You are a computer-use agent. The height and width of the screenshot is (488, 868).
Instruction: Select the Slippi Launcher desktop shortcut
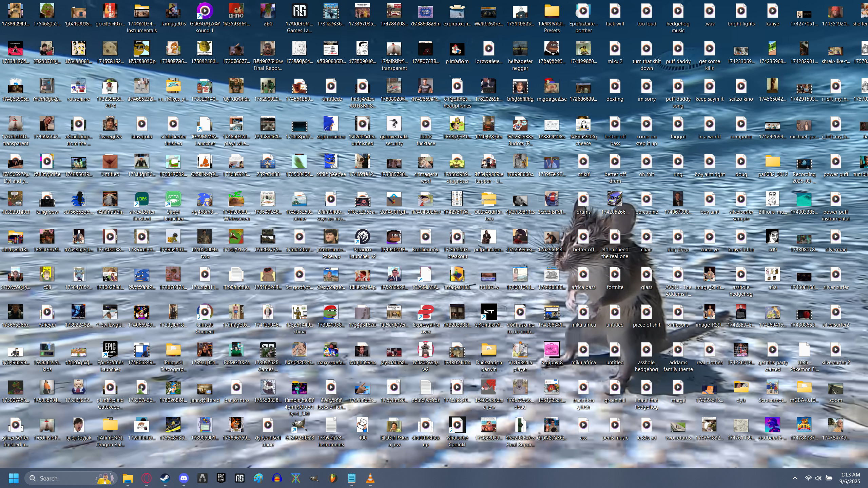coord(173,200)
